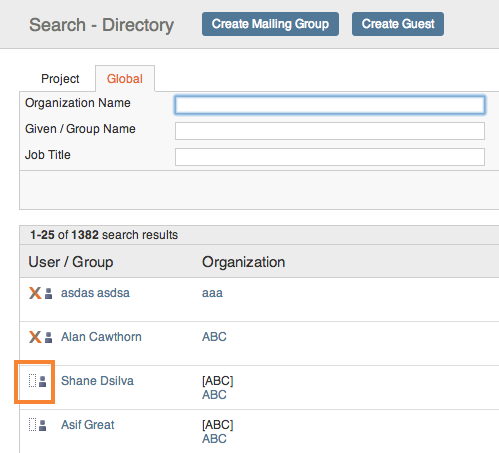Click the dotted placeholder icon beside Shane Dsilva
The width and height of the screenshot is (499, 453).
[32, 381]
